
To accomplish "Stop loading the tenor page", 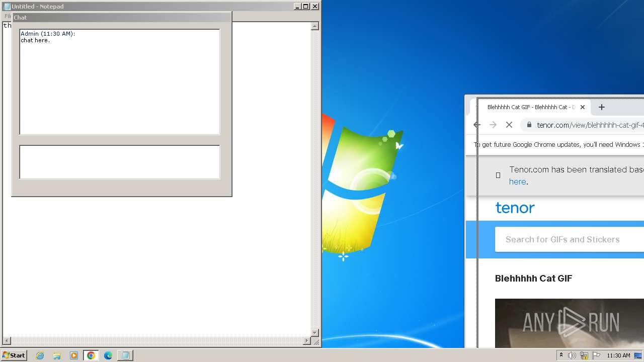I will tap(509, 125).
